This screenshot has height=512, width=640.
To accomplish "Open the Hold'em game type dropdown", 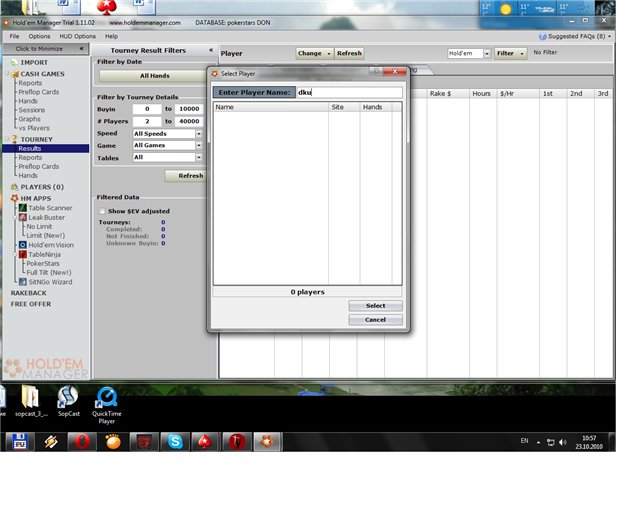I will tap(487, 53).
